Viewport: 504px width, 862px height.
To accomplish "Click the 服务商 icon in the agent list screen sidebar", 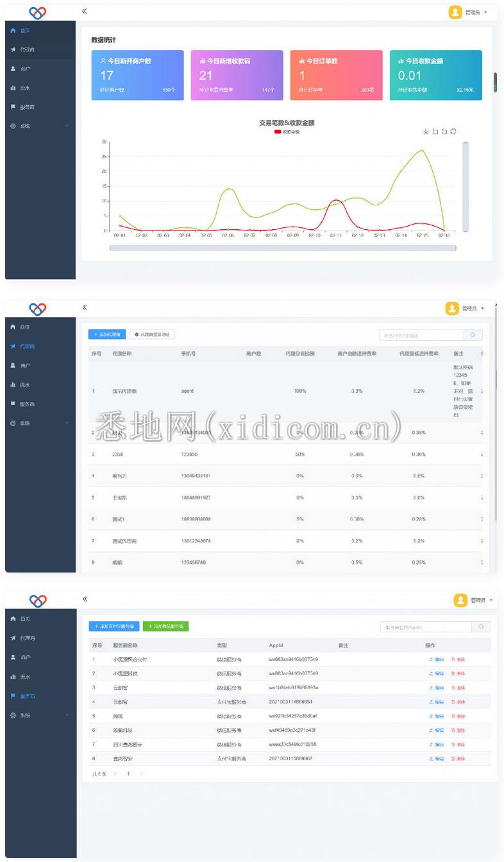I will 13,404.
